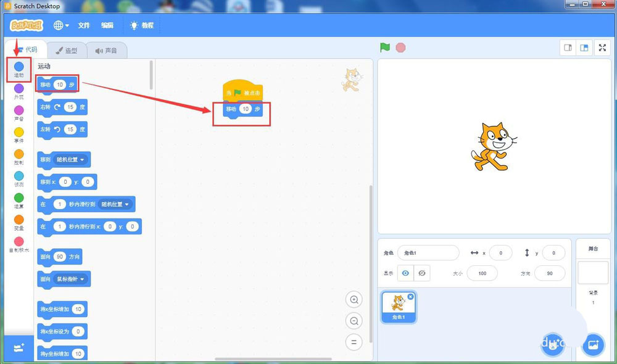The height and width of the screenshot is (364, 617).
Task: Click the Add Extension button
Action: click(x=19, y=347)
